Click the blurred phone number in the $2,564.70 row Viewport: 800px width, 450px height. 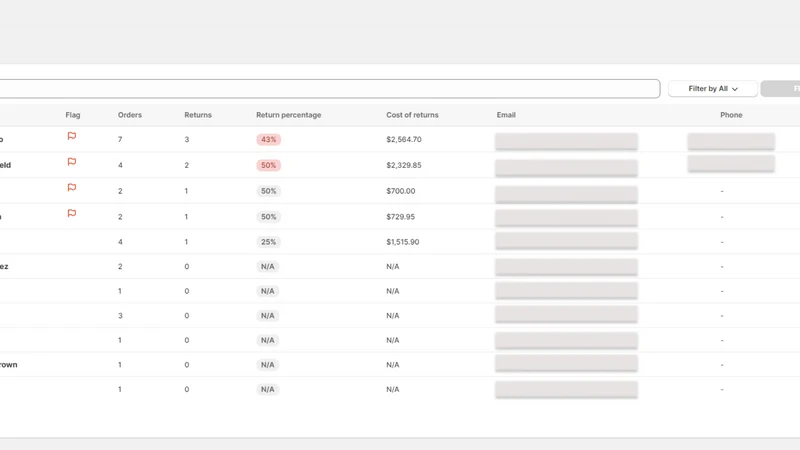point(731,141)
